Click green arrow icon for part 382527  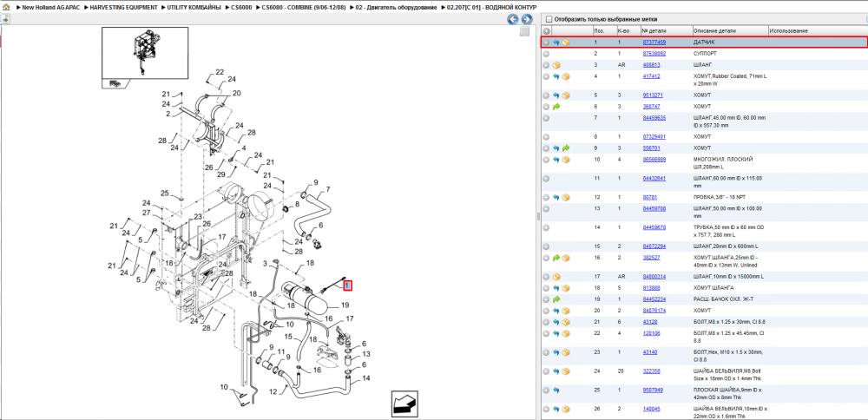(x=556, y=258)
